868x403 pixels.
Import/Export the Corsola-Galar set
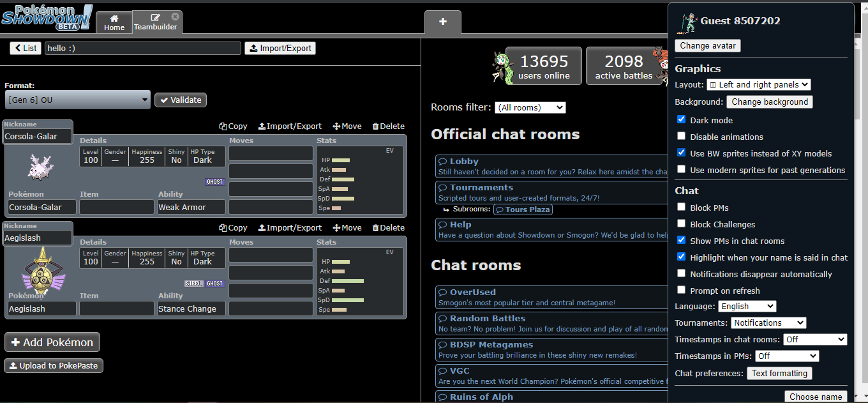pyautogui.click(x=290, y=126)
